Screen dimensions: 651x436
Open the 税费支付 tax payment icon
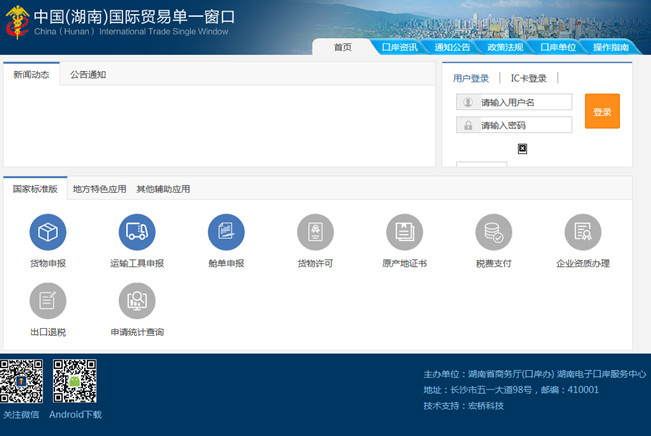493,232
